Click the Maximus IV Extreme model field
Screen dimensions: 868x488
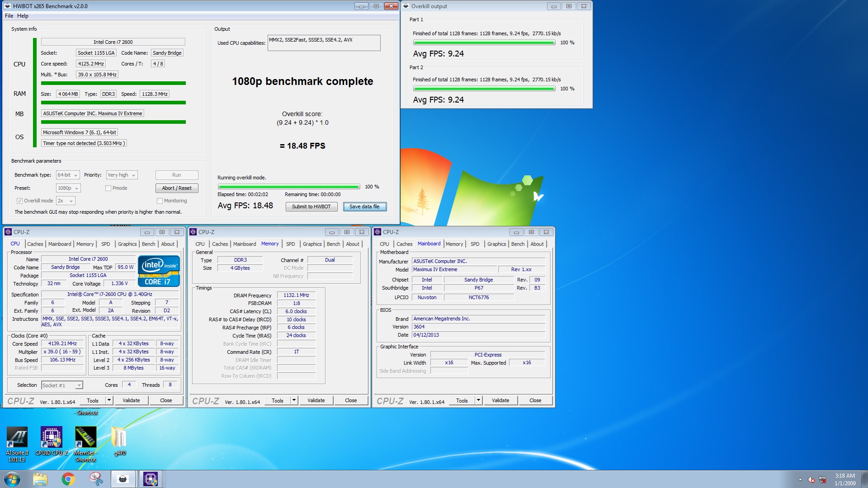pyautogui.click(x=454, y=269)
